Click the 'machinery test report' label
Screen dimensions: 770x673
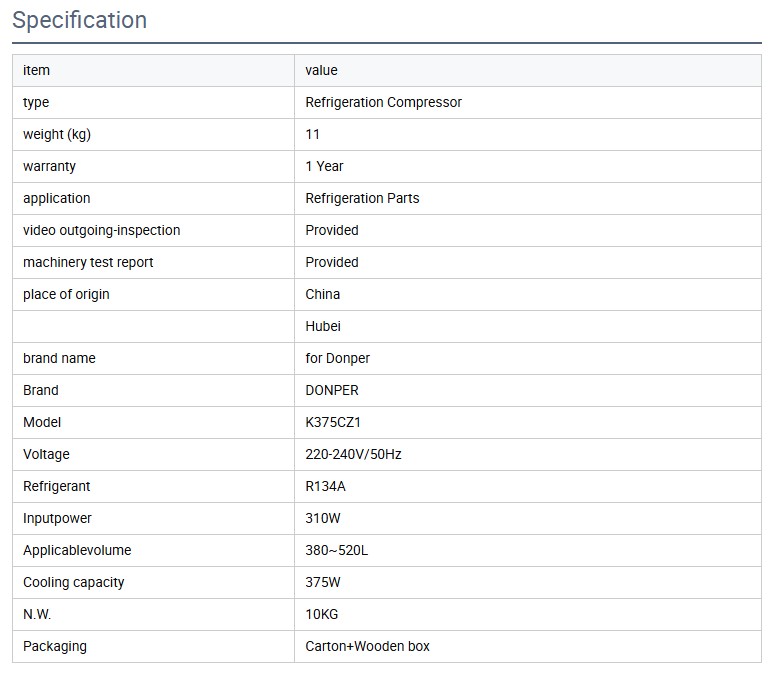click(x=88, y=262)
